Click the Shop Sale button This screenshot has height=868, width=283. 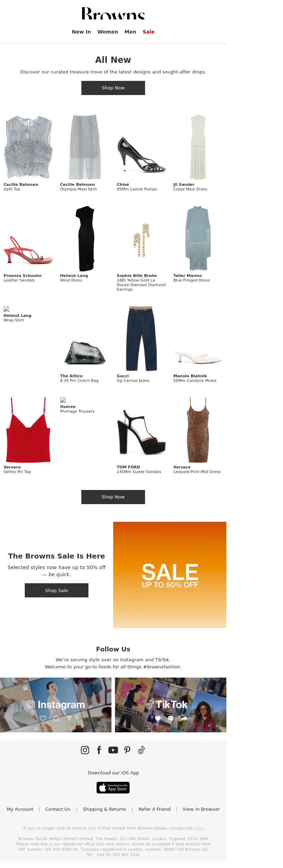coord(57,590)
